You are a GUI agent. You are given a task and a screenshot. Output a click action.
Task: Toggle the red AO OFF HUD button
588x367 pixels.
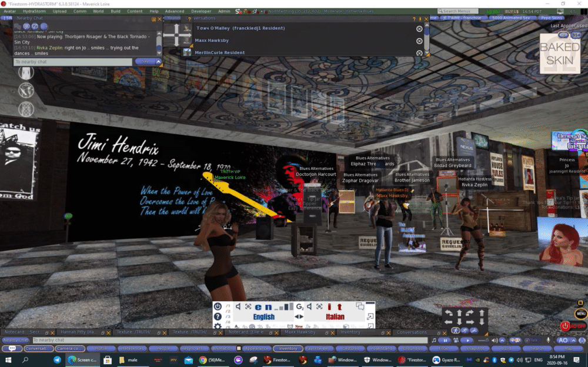point(573,326)
